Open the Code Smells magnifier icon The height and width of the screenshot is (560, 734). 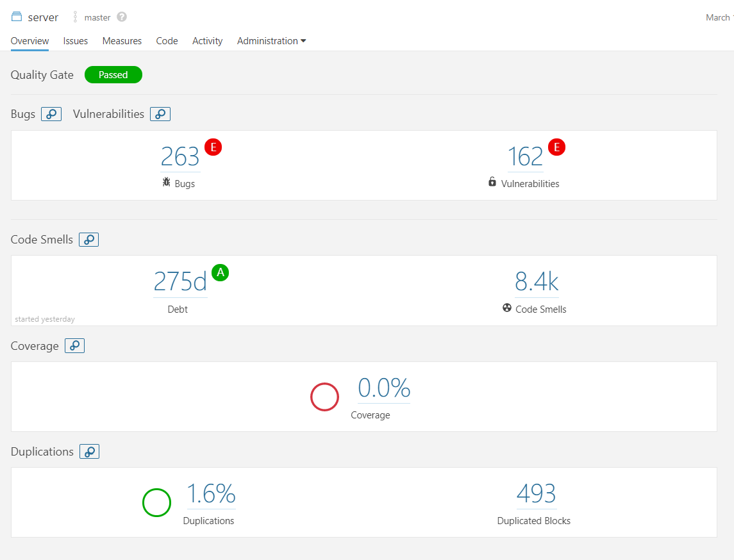tap(88, 240)
